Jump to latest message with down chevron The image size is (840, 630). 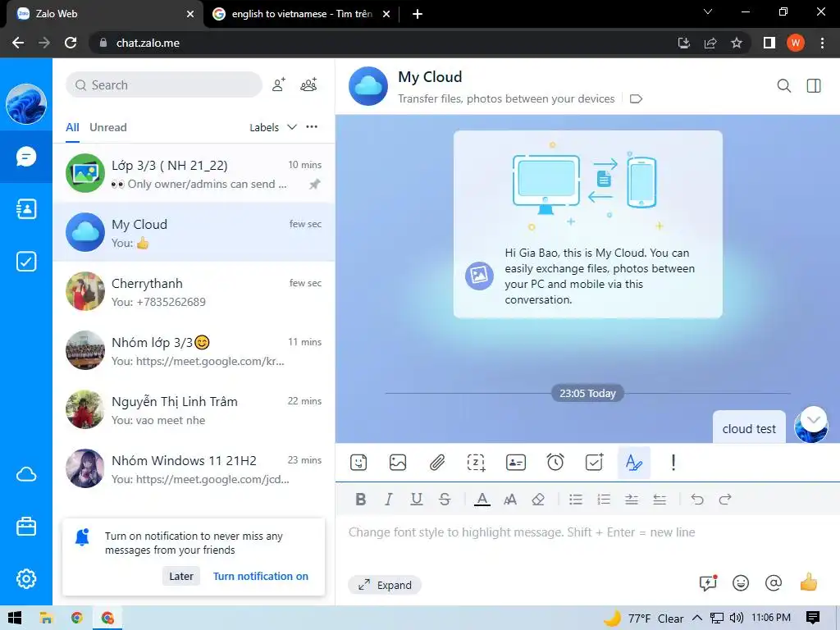(x=814, y=420)
